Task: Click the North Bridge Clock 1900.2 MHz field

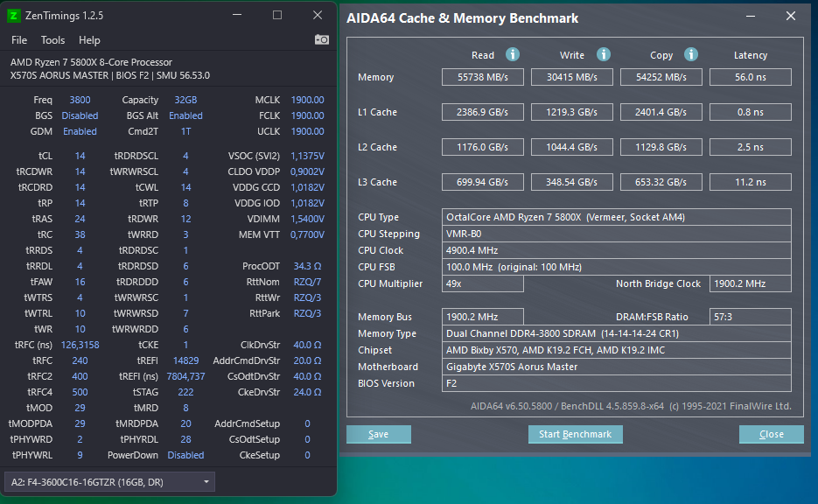Action: click(750, 283)
